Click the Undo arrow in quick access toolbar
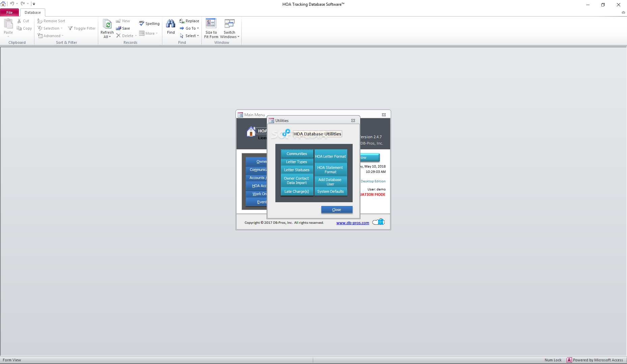Screen dimensions: 627x364 pyautogui.click(x=12, y=4)
